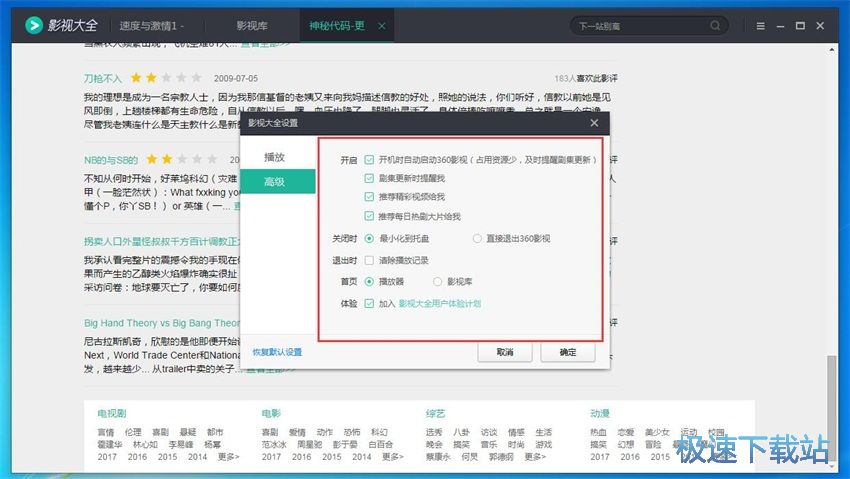This screenshot has width=850, height=479.
Task: Click 选秀 under 综艺
Action: point(434,432)
